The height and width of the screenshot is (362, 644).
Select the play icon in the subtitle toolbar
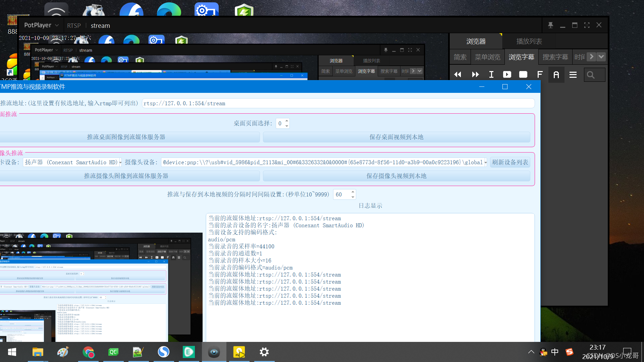click(507, 74)
